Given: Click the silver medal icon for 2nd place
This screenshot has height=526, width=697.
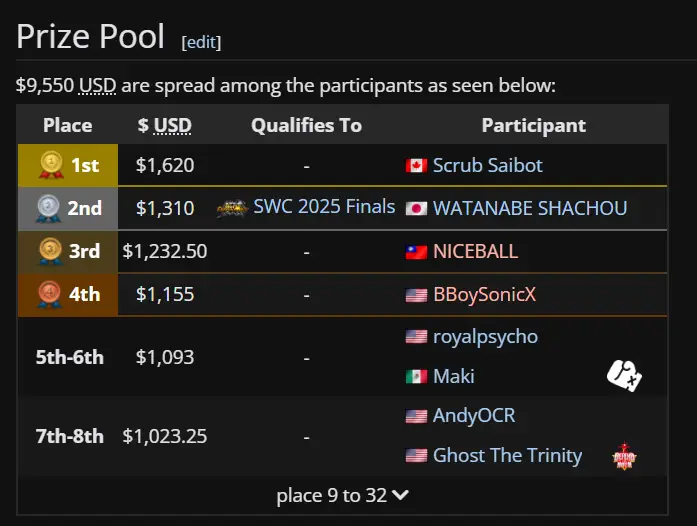Looking at the screenshot, I should (48, 208).
